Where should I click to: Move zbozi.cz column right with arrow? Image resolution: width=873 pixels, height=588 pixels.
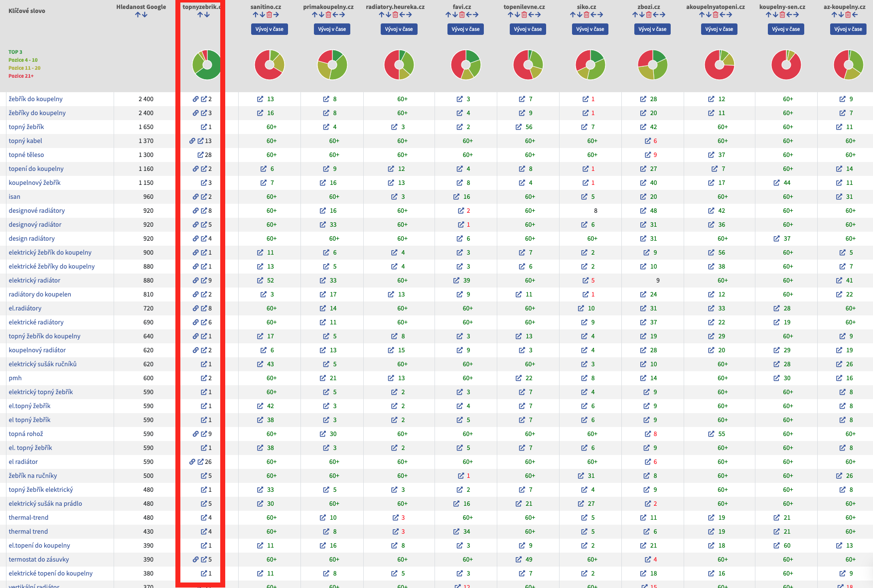(x=662, y=15)
